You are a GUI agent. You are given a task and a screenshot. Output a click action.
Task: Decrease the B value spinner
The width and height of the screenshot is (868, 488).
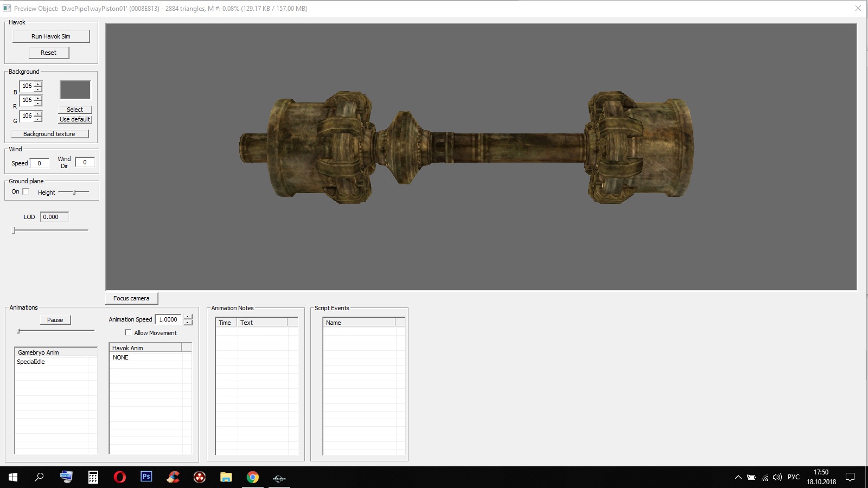click(37, 89)
